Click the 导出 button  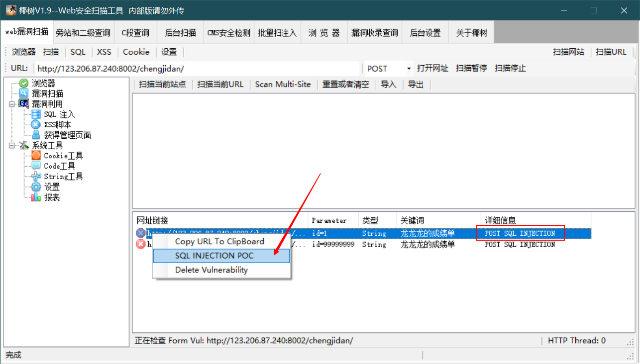[416, 85]
